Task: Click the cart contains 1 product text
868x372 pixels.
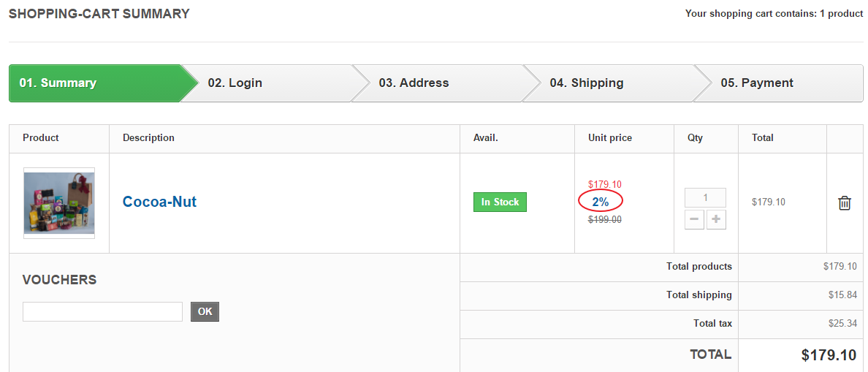Action: [774, 14]
